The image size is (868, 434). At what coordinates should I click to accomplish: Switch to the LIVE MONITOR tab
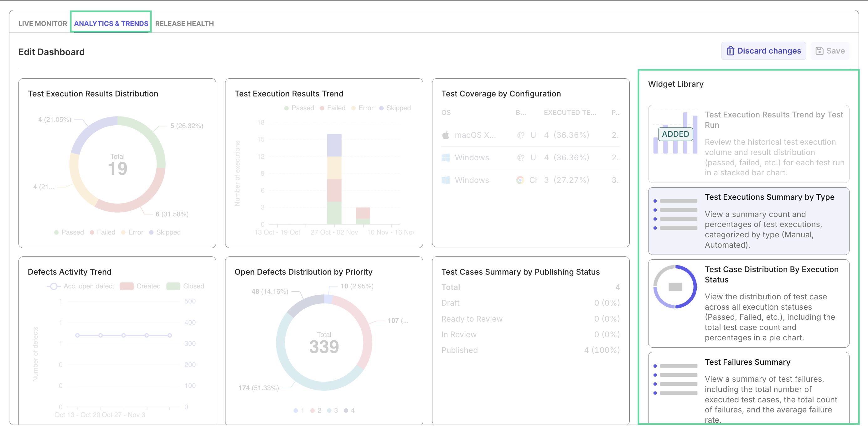point(42,23)
